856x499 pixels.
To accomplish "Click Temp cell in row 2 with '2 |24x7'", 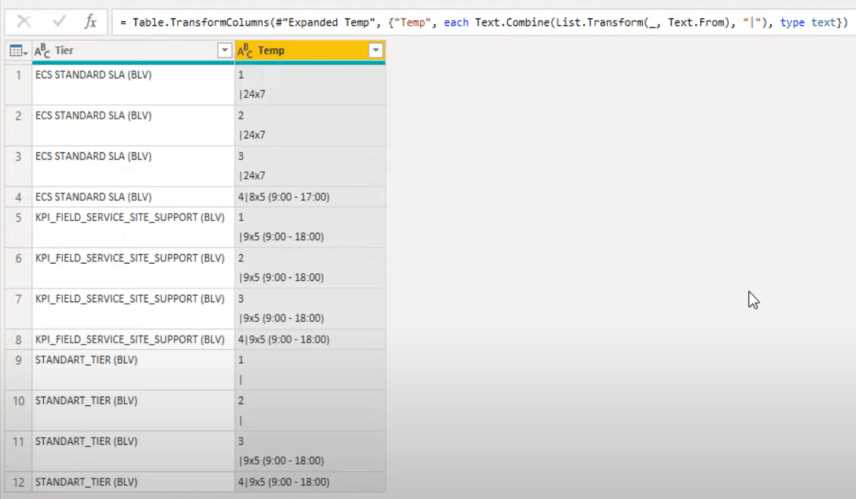I will pos(310,126).
